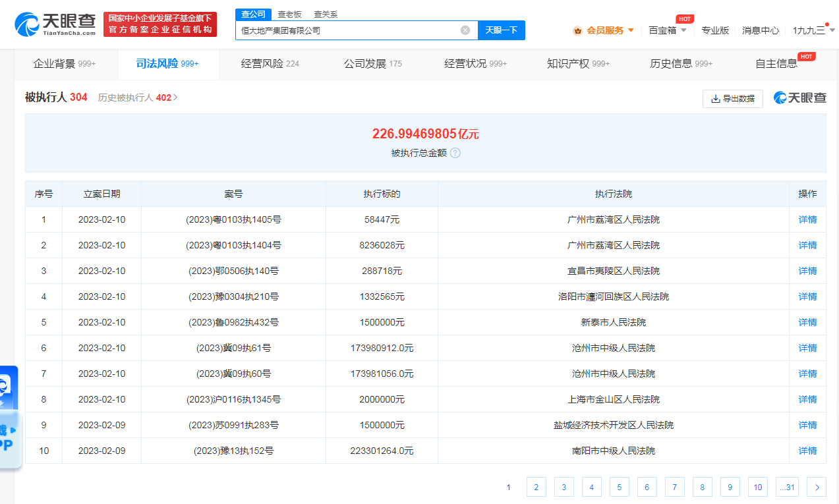The image size is (839, 504).
Task: Open the 企业背景 tab
Action: (x=65, y=64)
